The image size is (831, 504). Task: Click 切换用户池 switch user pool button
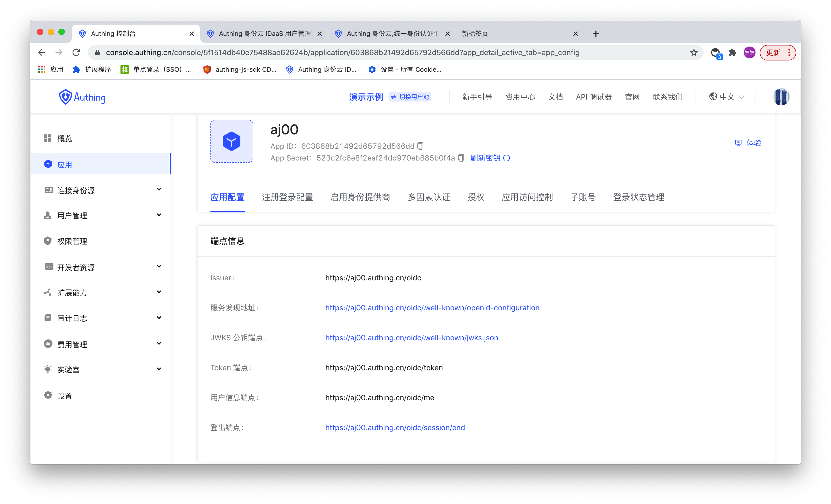[x=410, y=97]
